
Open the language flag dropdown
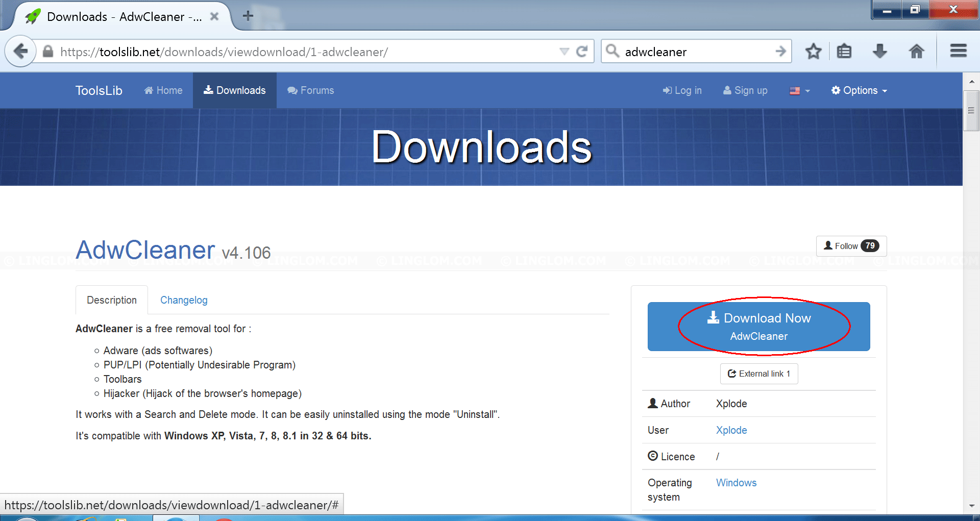[x=800, y=91]
